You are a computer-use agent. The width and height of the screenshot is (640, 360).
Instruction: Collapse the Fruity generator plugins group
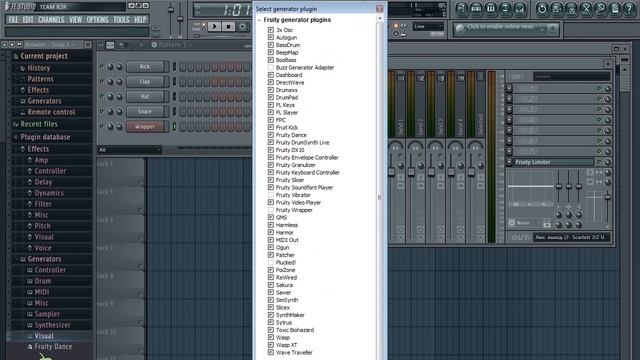point(259,20)
